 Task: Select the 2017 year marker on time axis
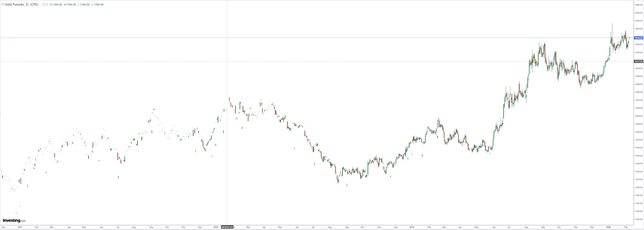click(x=20, y=227)
